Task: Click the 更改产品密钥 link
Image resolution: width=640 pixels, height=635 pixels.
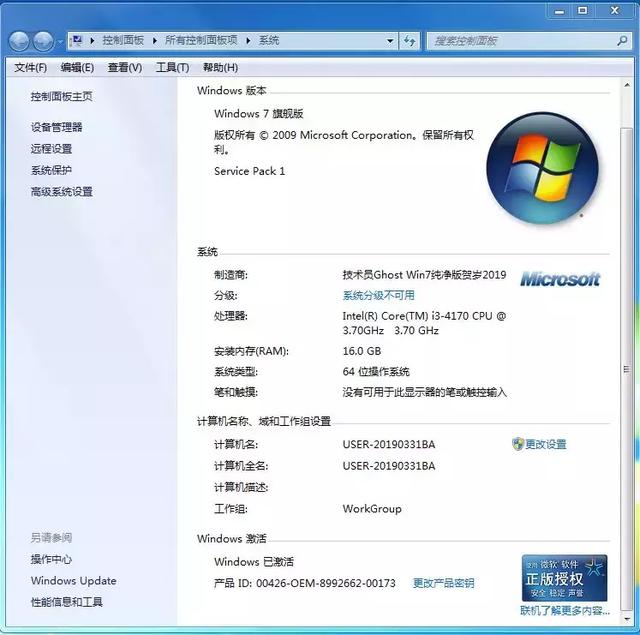Action: [444, 583]
